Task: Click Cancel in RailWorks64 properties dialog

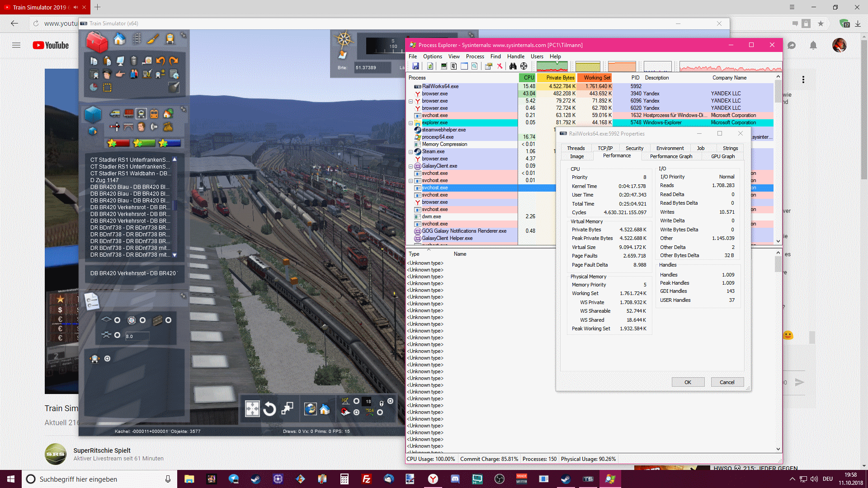Action: tap(727, 382)
